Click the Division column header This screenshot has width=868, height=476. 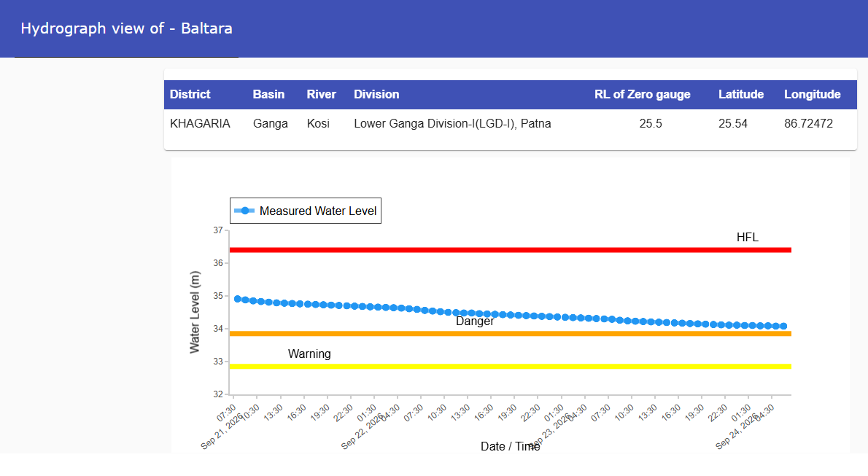[376, 95]
